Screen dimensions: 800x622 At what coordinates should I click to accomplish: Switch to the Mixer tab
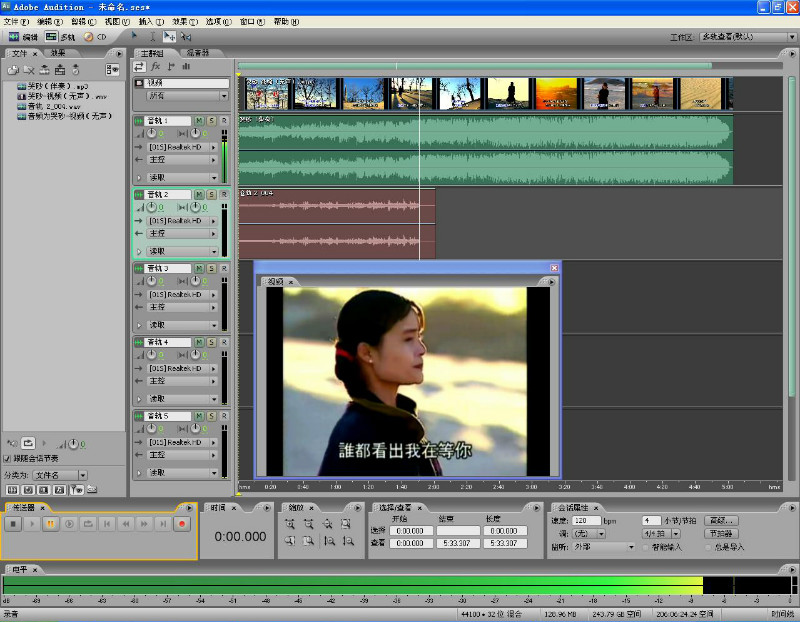pyautogui.click(x=197, y=52)
